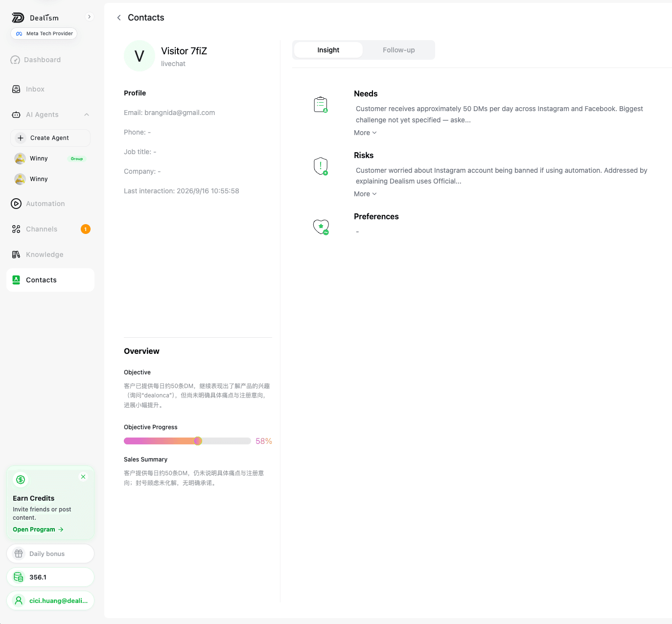Viewport: 672px width, 624px height.
Task: Click the Last interaction timestamp text
Action: (x=182, y=191)
